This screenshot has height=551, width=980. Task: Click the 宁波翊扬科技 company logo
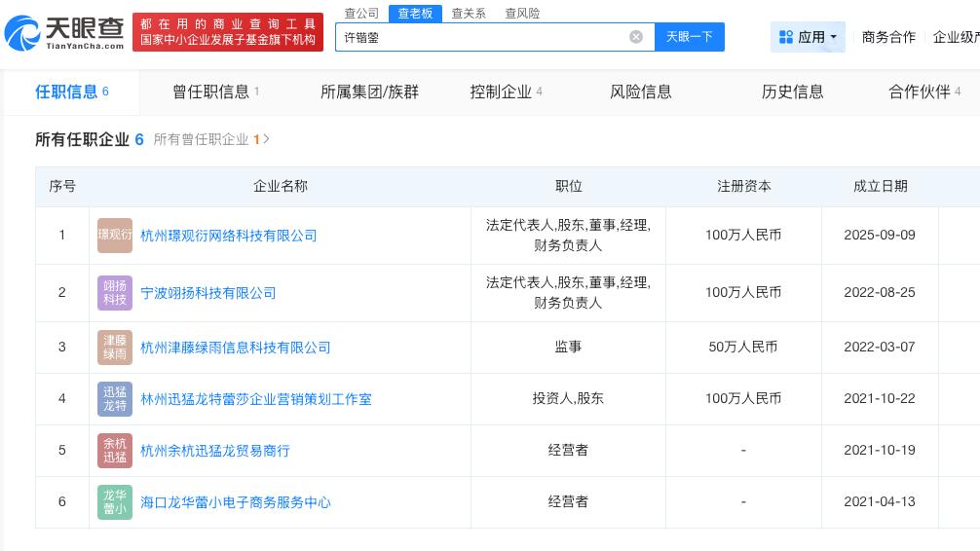pos(115,292)
